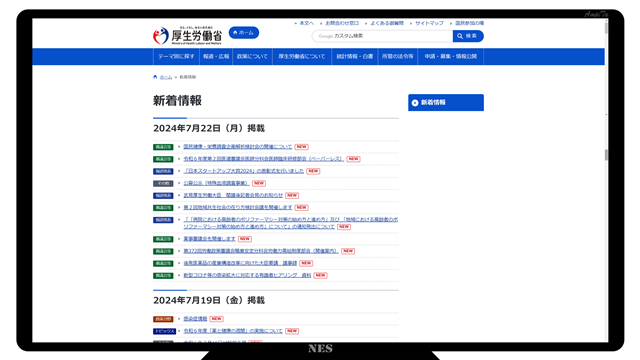Open the ホーム breadcrumb link
Screen dimensions: 640x360
pyautogui.click(x=166, y=77)
